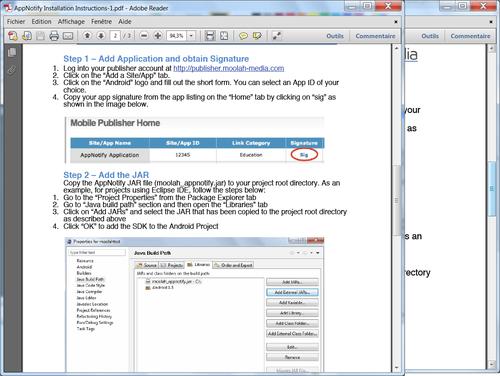The height and width of the screenshot is (376, 500).
Task: Open the Fenêtre menu
Action: [x=101, y=22]
